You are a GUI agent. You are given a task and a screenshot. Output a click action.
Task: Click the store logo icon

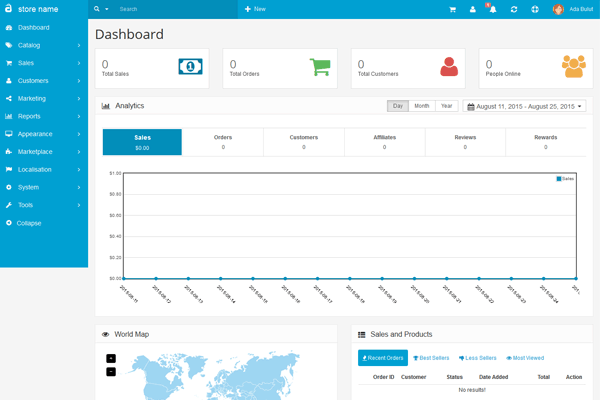(8, 8)
